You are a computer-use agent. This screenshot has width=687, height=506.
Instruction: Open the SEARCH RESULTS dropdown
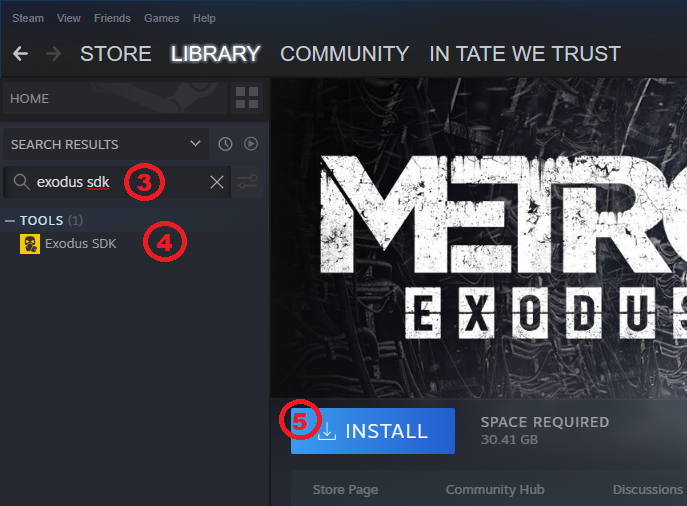(106, 144)
